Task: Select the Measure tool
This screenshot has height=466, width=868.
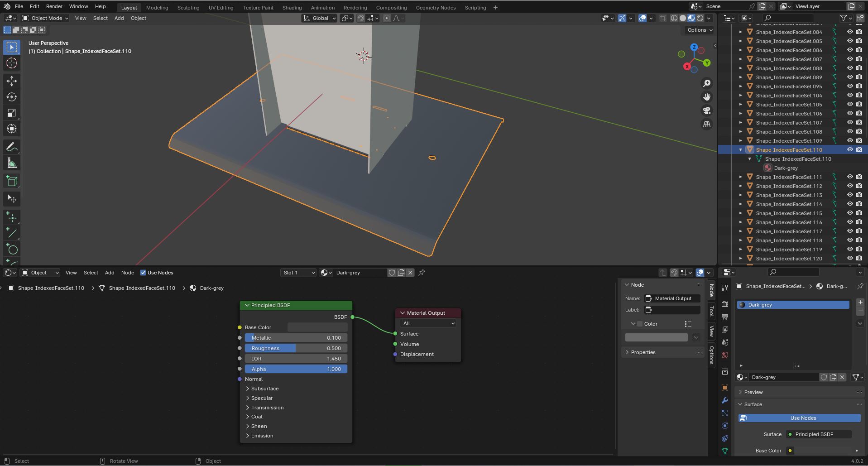Action: point(11,162)
